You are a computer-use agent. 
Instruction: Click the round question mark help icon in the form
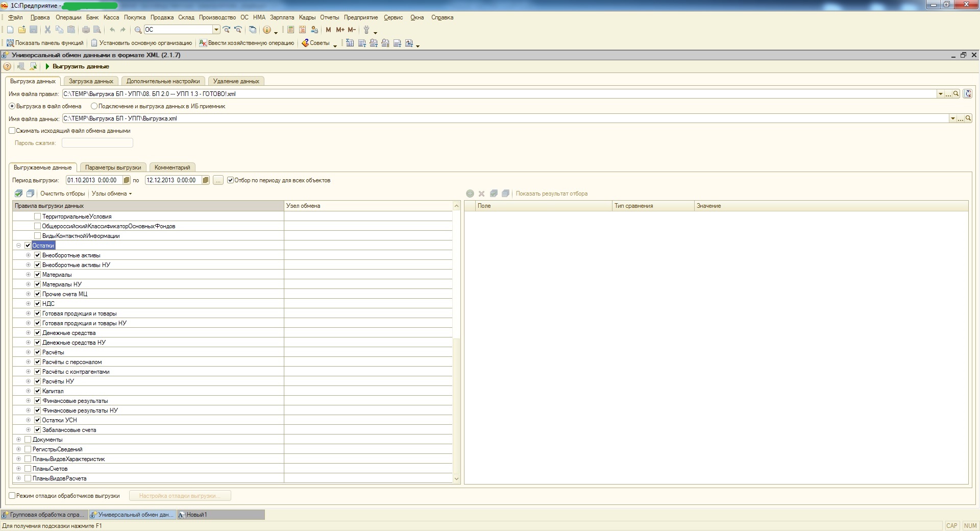point(7,66)
